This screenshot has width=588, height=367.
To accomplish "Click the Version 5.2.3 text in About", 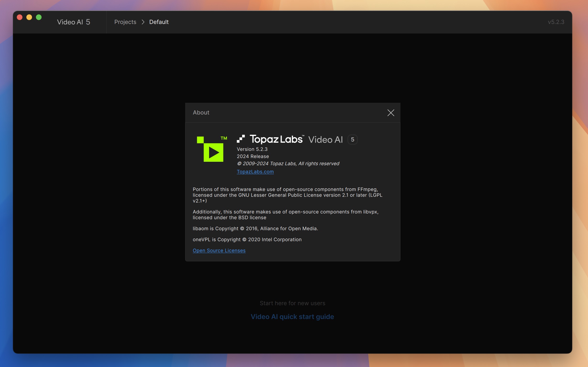I will [x=252, y=149].
